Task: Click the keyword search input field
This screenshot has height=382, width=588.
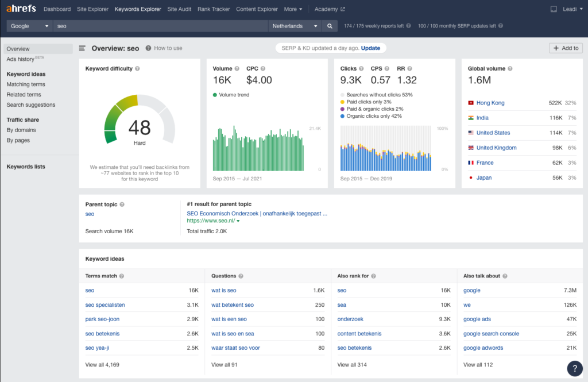Action: [161, 26]
